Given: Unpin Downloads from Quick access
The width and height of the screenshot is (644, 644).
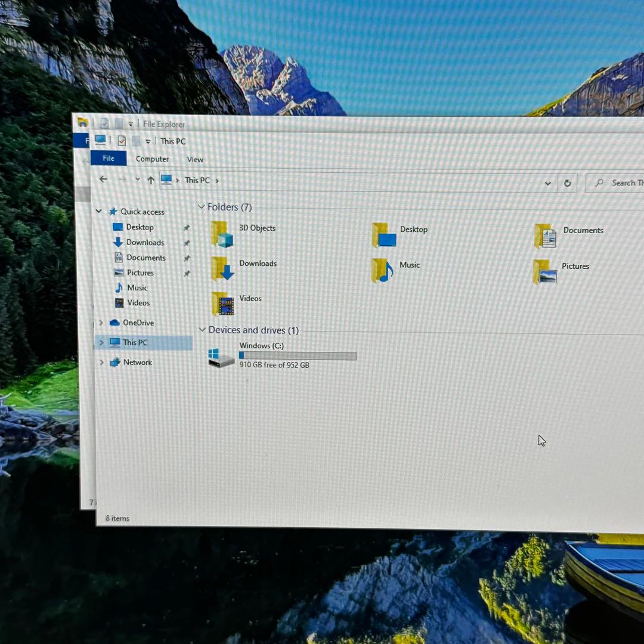Looking at the screenshot, I should (x=187, y=242).
